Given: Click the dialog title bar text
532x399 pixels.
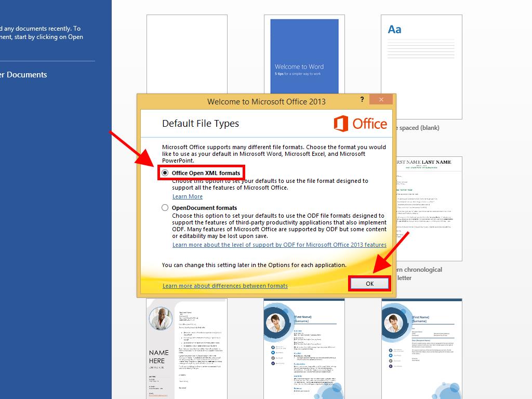Looking at the screenshot, I should click(x=266, y=101).
